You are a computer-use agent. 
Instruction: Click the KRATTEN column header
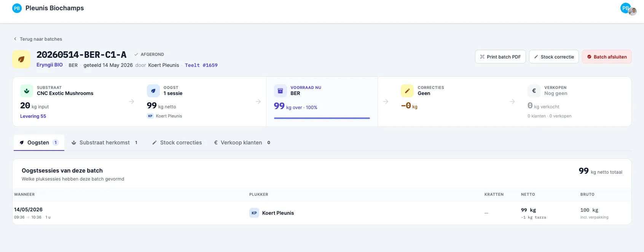[494, 194]
